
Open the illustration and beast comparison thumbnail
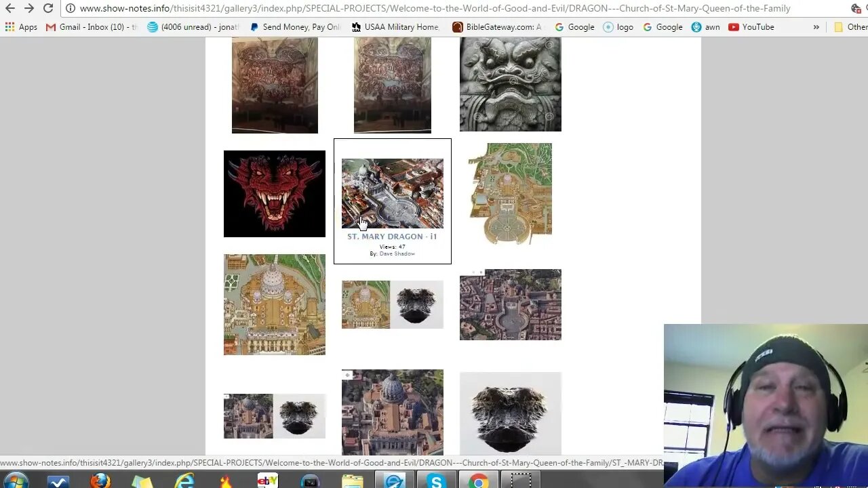coord(392,304)
